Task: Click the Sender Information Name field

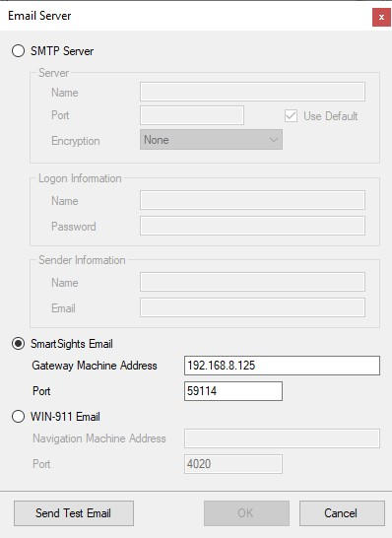Action: (x=252, y=282)
